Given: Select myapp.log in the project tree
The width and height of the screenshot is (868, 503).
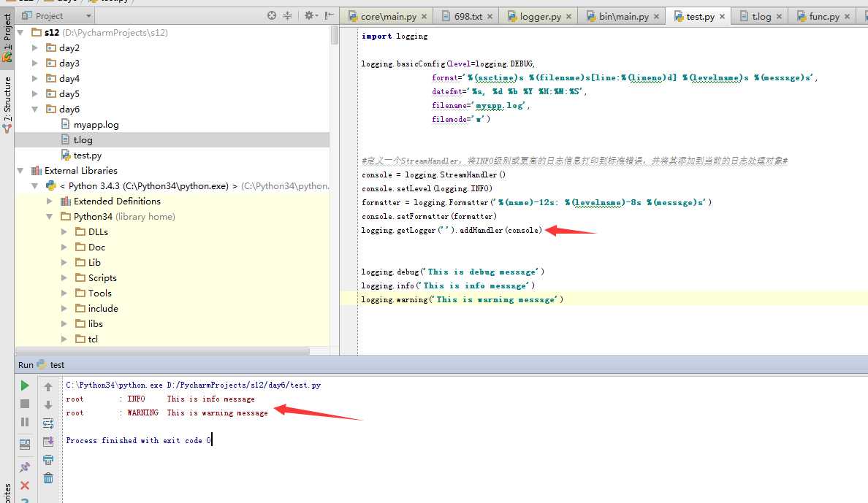Looking at the screenshot, I should click(96, 125).
